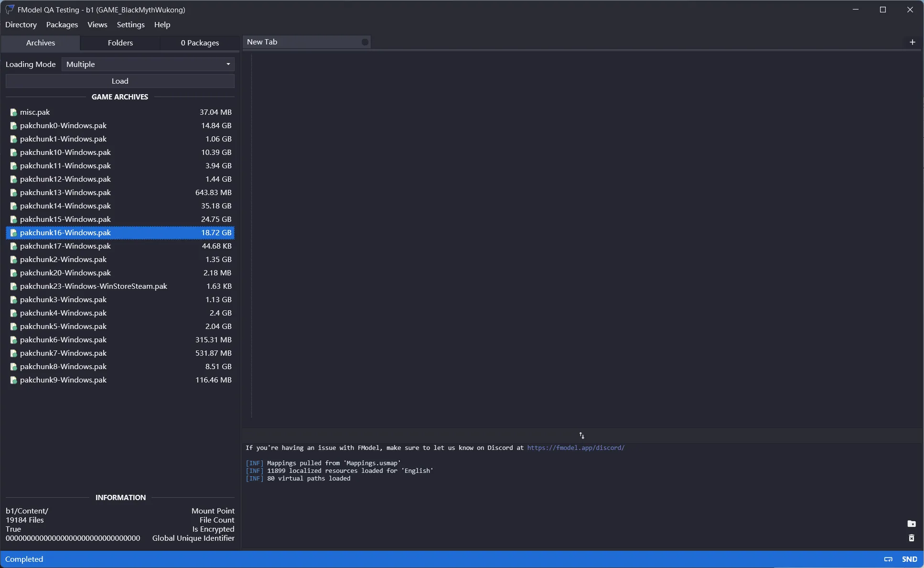This screenshot has height=568, width=924.
Task: Click the misc.pak file icon
Action: pos(13,112)
